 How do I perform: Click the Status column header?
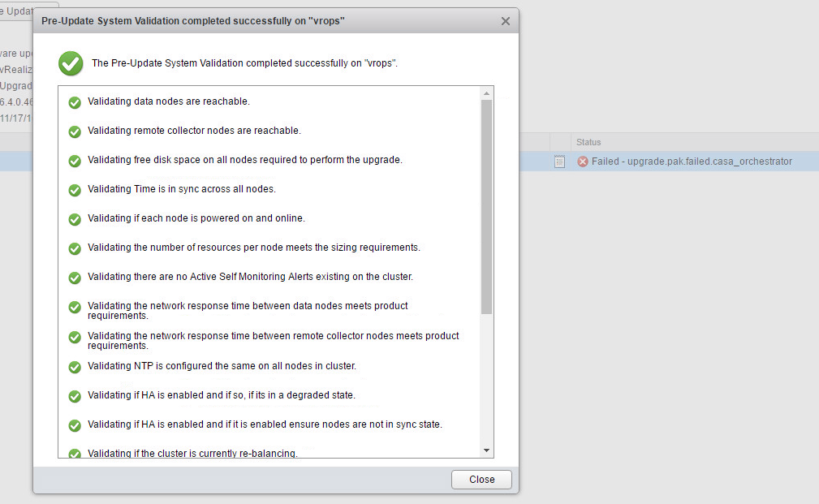pos(588,142)
